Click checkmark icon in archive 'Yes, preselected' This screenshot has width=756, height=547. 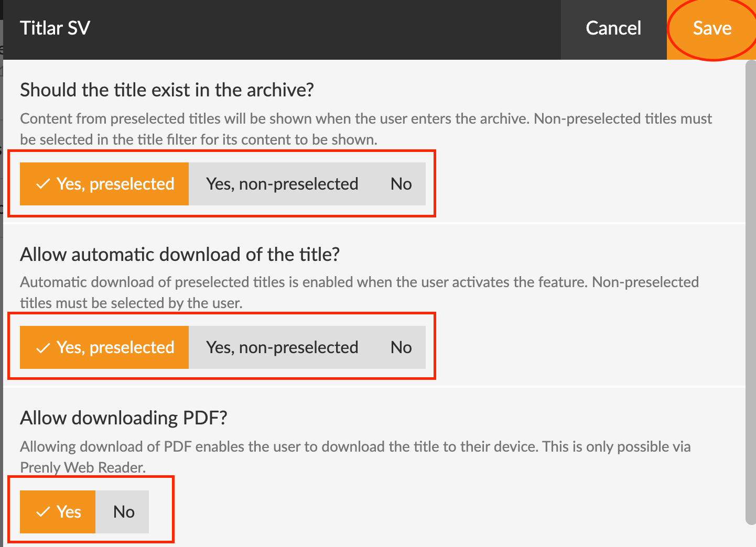pyautogui.click(x=43, y=184)
